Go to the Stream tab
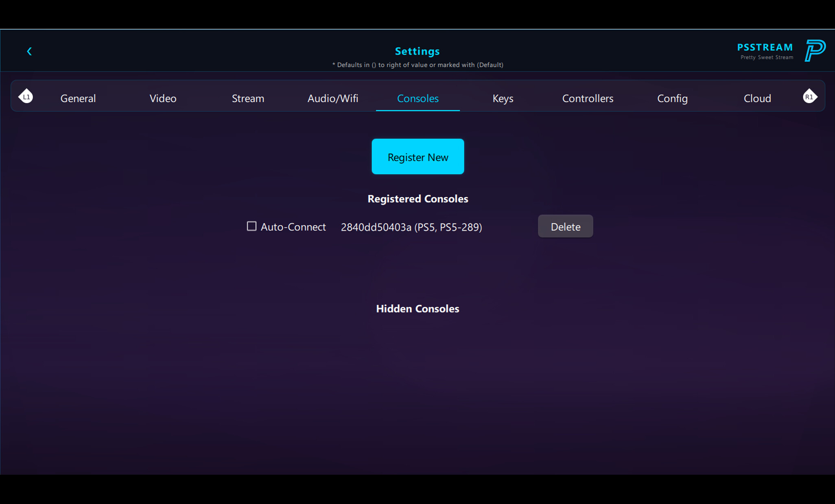 tap(248, 98)
